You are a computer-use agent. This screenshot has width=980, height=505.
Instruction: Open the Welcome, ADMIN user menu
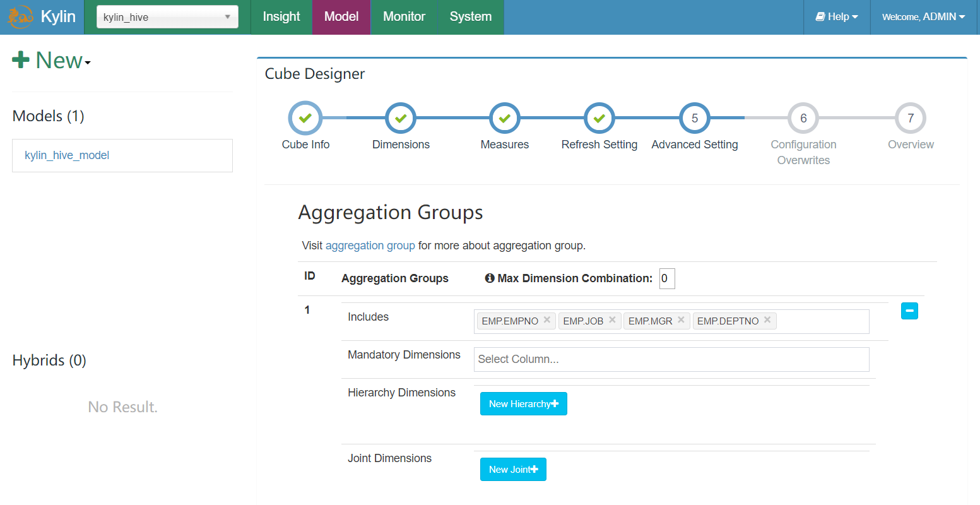924,17
